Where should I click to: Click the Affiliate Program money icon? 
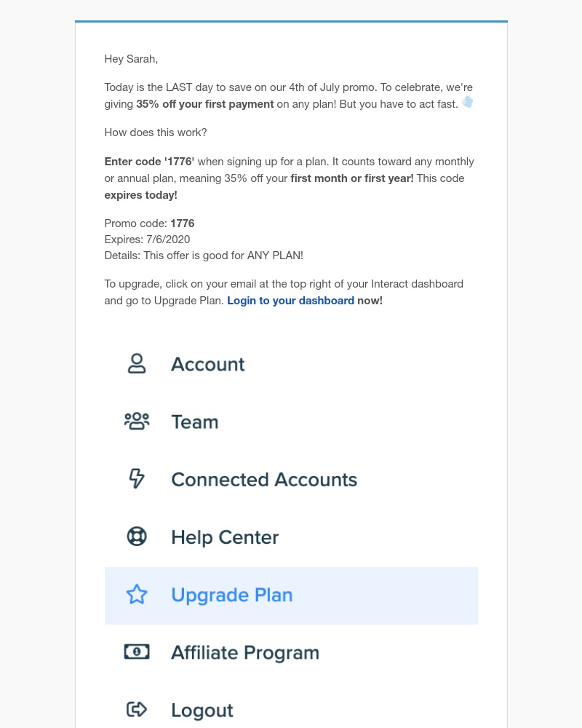coord(137,652)
